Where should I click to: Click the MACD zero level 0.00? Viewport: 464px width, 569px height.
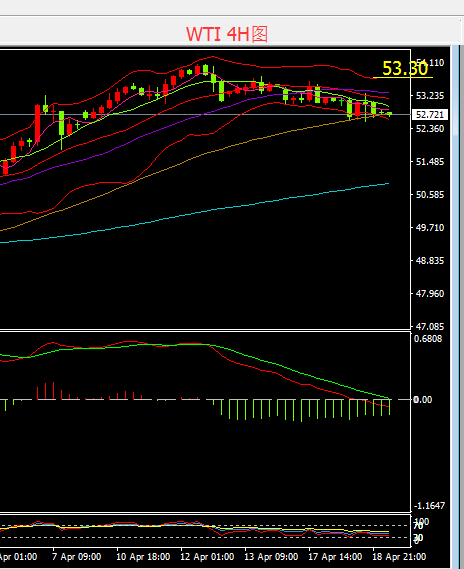coord(423,400)
